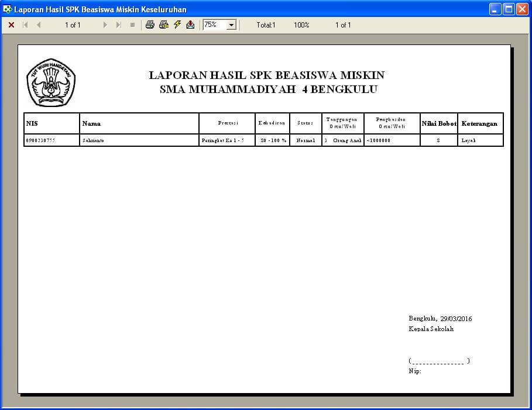
Task: Click the window's application icon in title bar
Action: 7,9
